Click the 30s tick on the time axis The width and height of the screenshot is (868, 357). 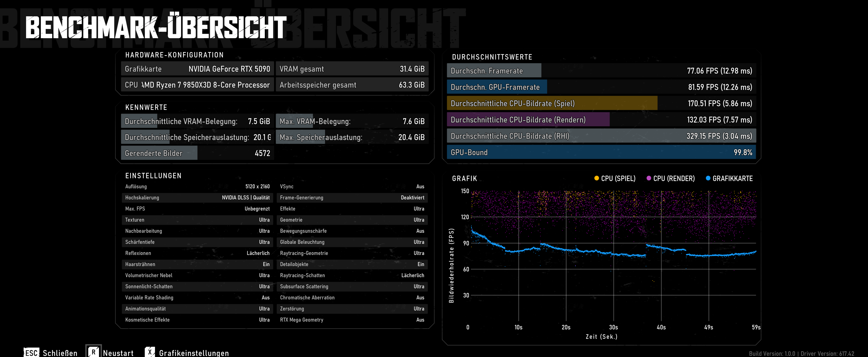pyautogui.click(x=613, y=327)
